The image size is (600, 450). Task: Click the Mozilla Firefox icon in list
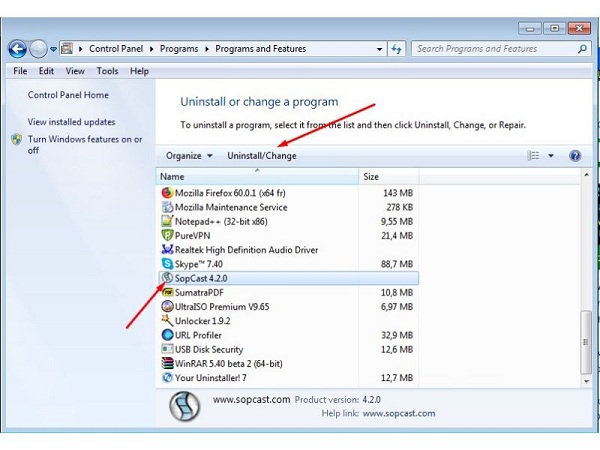[167, 193]
